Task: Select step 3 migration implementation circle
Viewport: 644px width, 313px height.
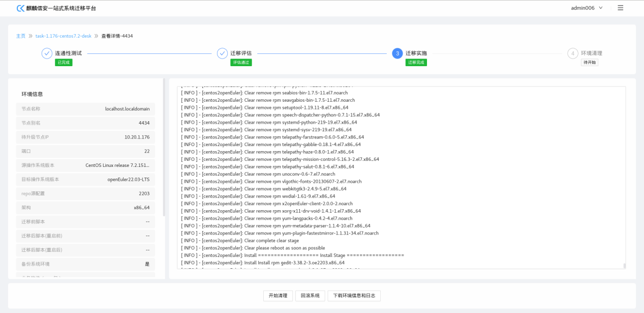Action: (397, 53)
